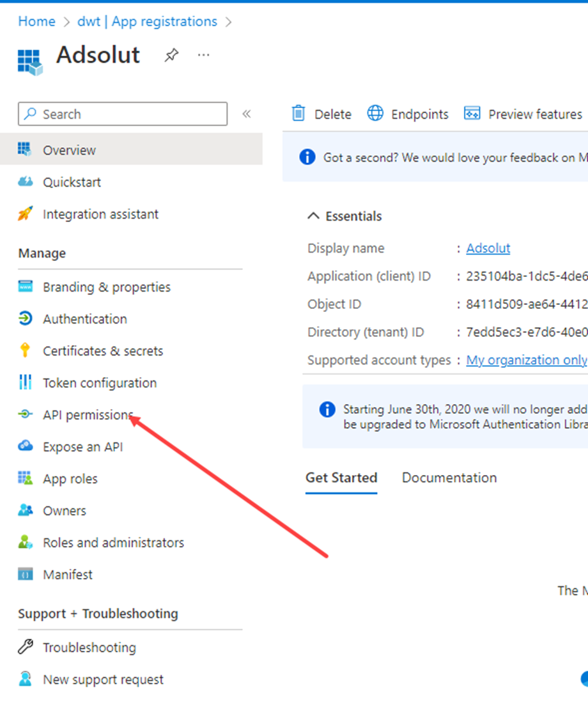588x702 pixels.
Task: Click the Delete trash can icon
Action: (x=298, y=114)
